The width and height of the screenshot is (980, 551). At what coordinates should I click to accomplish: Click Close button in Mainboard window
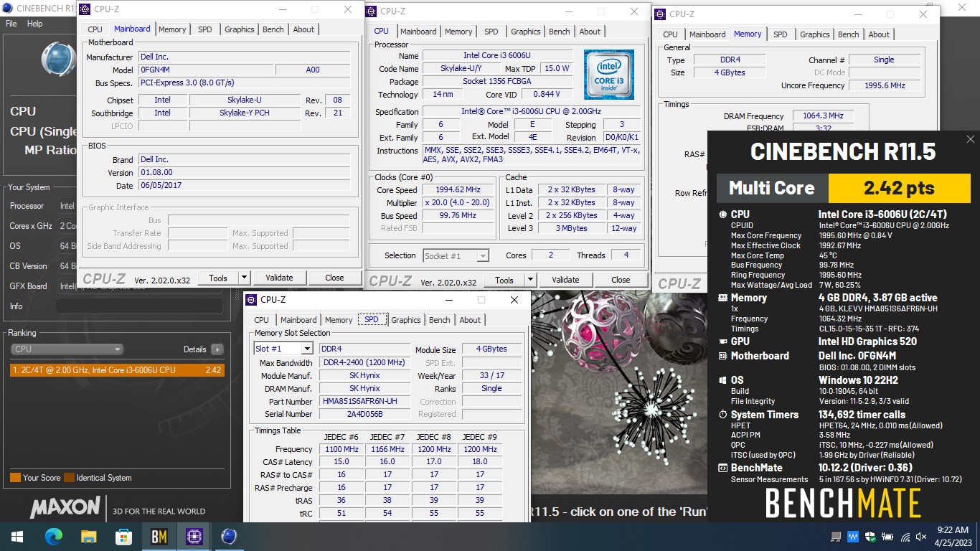tap(334, 278)
